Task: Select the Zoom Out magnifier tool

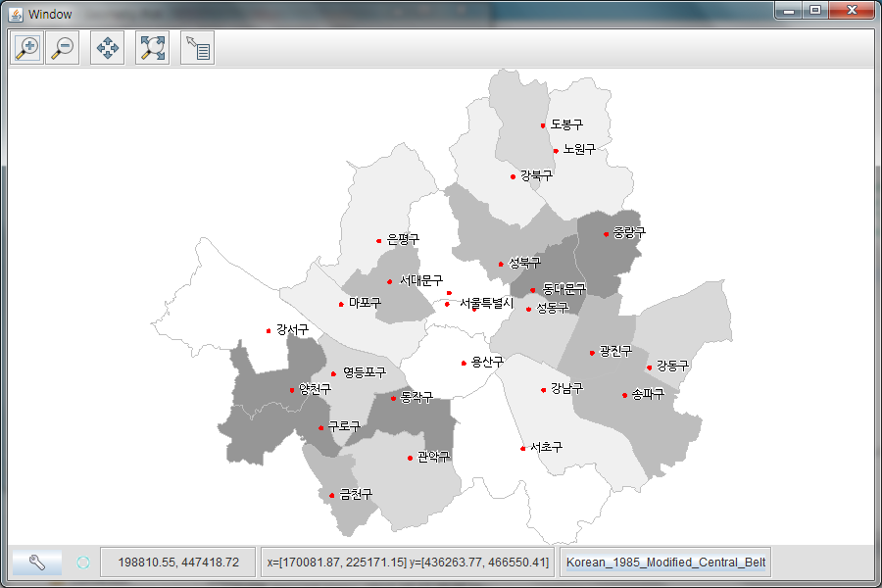Action: pos(64,47)
